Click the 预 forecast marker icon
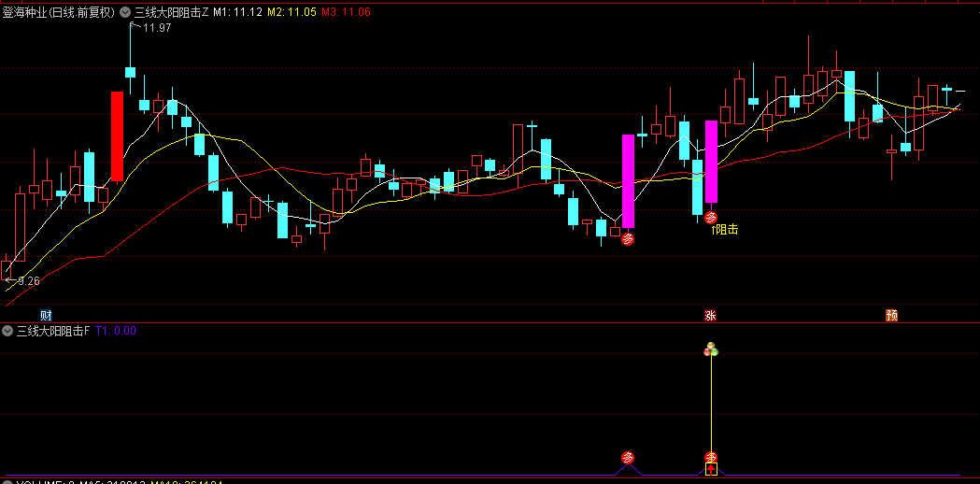 click(892, 315)
